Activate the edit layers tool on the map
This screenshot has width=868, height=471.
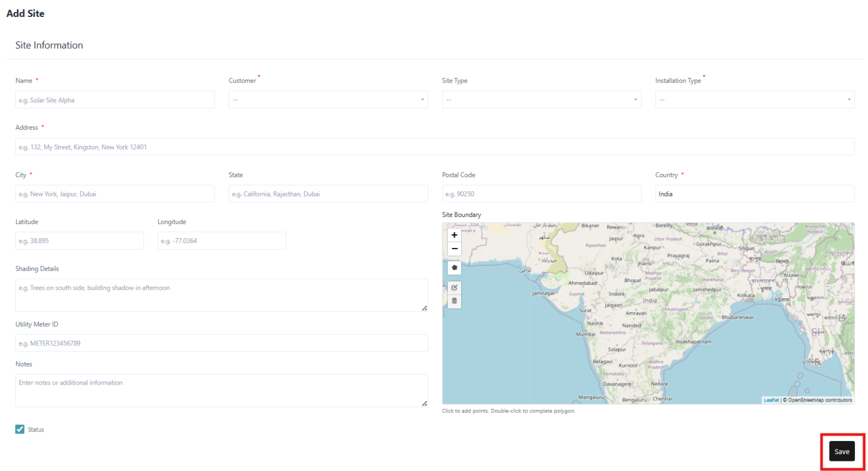pyautogui.click(x=454, y=287)
